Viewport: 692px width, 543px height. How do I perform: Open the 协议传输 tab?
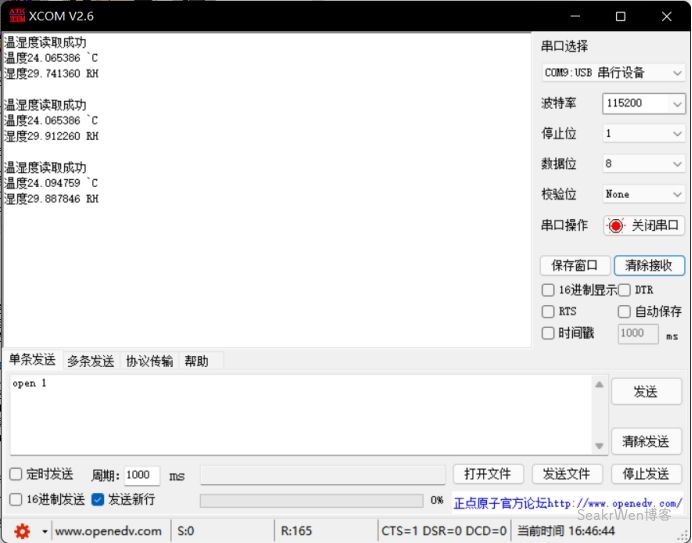(149, 361)
